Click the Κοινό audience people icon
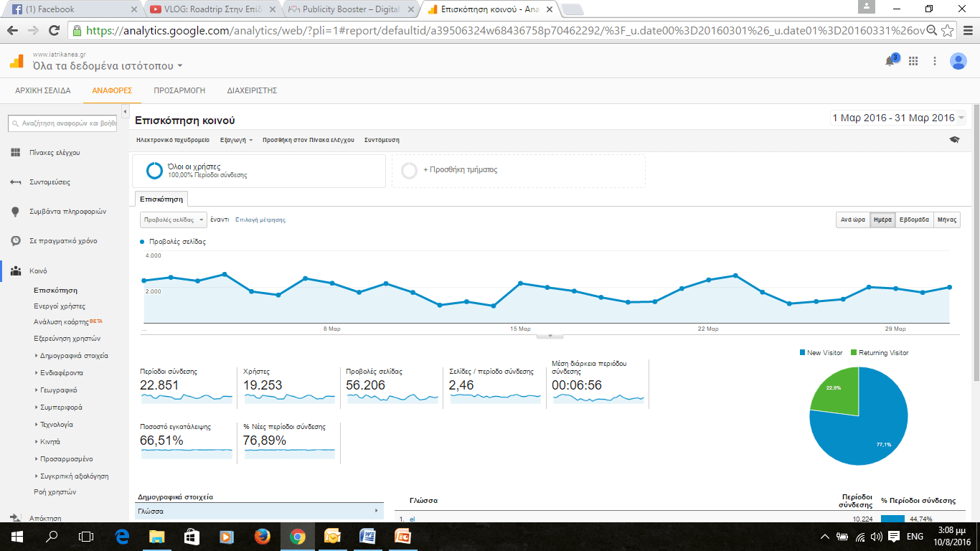The image size is (980, 551). (16, 270)
